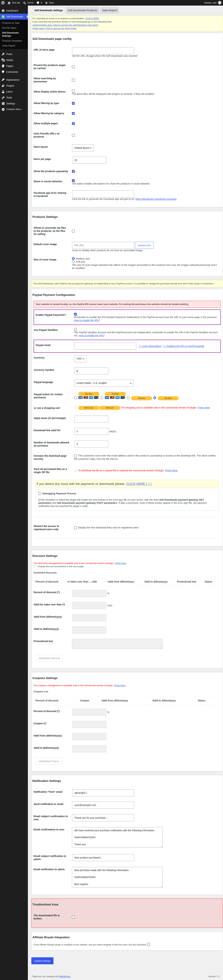Focus the Paypal email input field
Screen dimensions: 223x980
(105, 346)
